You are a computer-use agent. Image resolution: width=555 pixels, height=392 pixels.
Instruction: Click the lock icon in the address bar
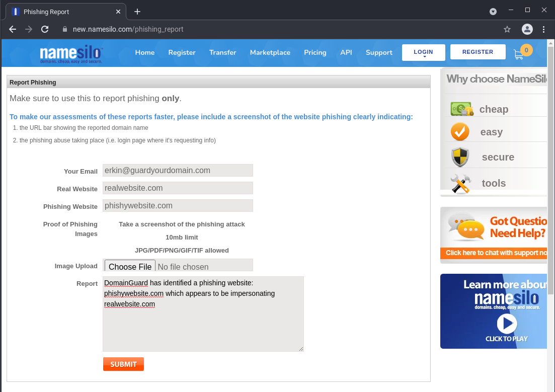point(65,29)
